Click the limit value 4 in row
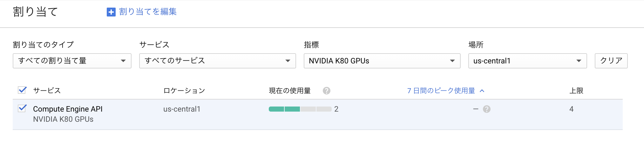 [571, 109]
